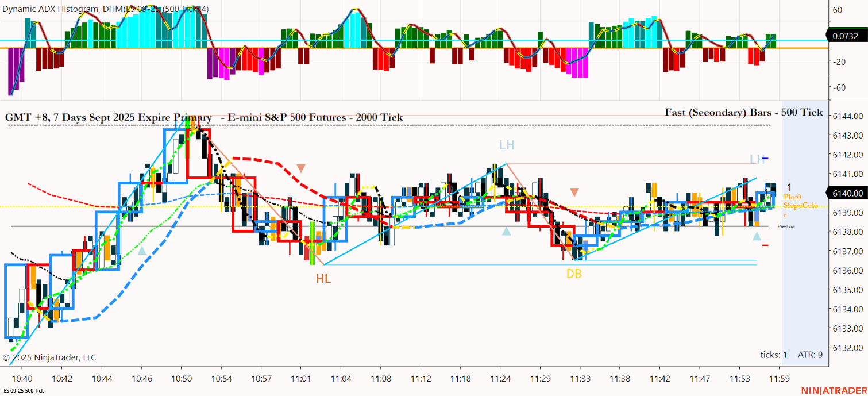This screenshot has width=868, height=396.
Task: Click the 11:24 time axis label
Action: [500, 379]
